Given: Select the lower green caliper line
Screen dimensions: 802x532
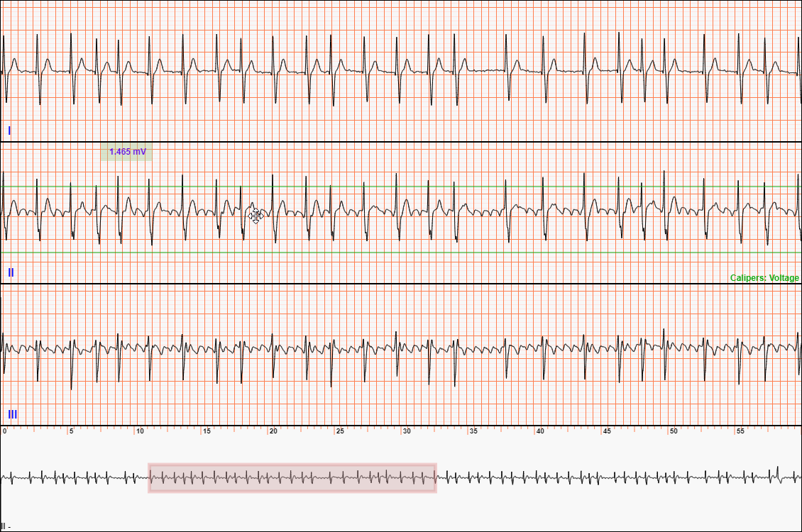Looking at the screenshot, I should [x=426, y=253].
